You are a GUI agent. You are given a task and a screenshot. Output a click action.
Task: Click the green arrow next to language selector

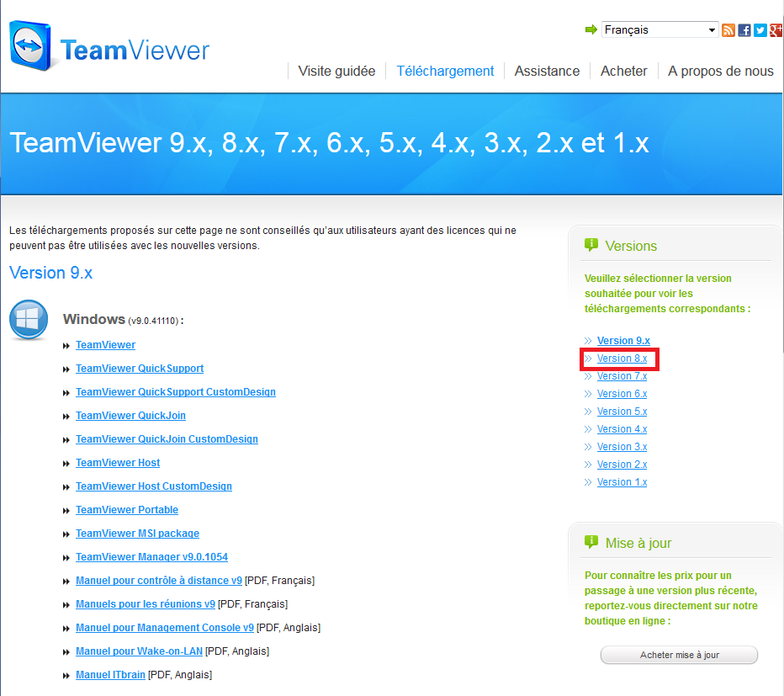click(x=591, y=29)
